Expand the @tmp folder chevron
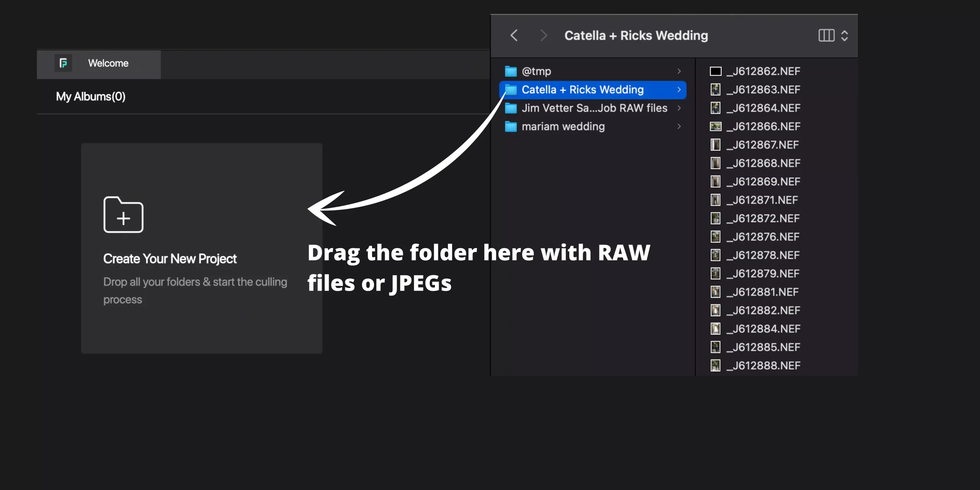This screenshot has height=490, width=980. click(x=679, y=71)
